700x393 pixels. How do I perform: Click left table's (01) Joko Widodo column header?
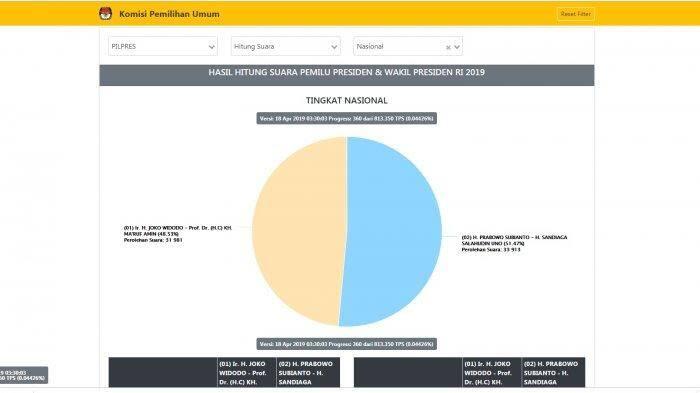tap(246, 372)
